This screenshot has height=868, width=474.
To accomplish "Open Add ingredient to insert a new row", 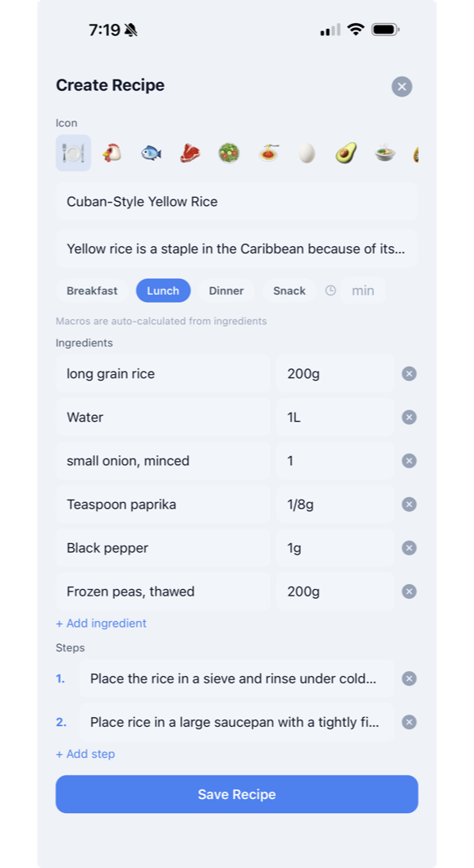I will [101, 623].
